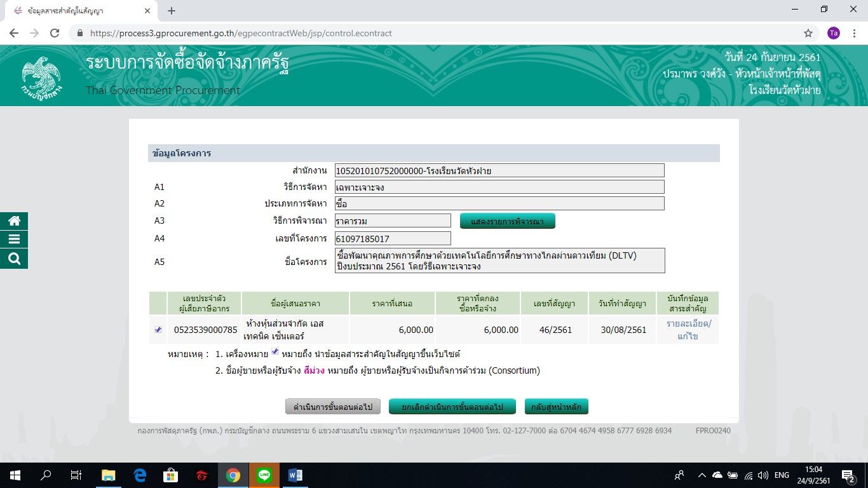
Task: Open Microsoft Word from the taskbar
Action: 295,475
